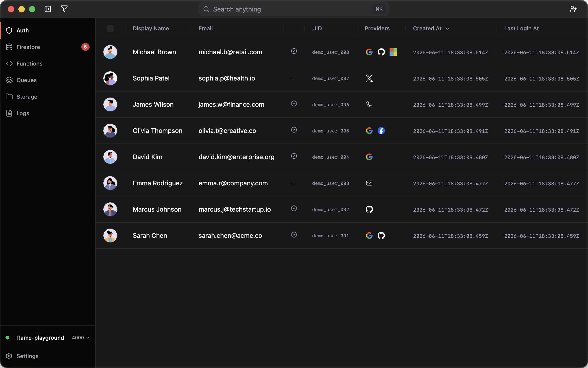The image size is (588, 368).
Task: Select David Kim's avatar
Action: [110, 157]
